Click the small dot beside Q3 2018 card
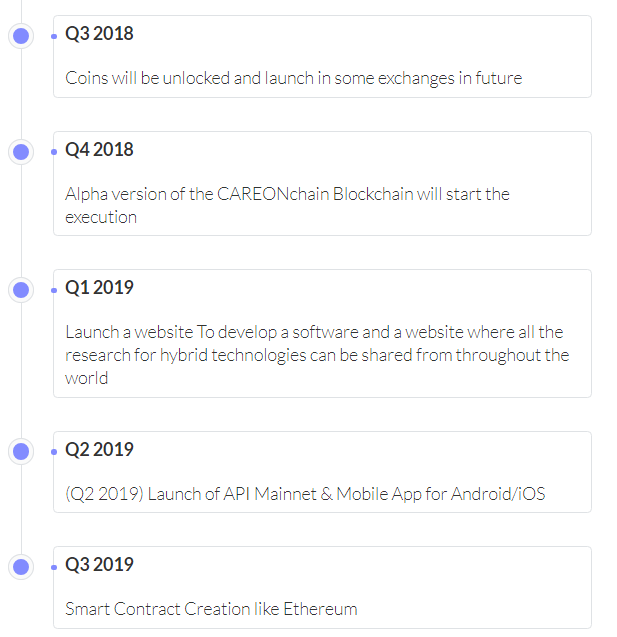The width and height of the screenshot is (617, 637). click(x=52, y=36)
